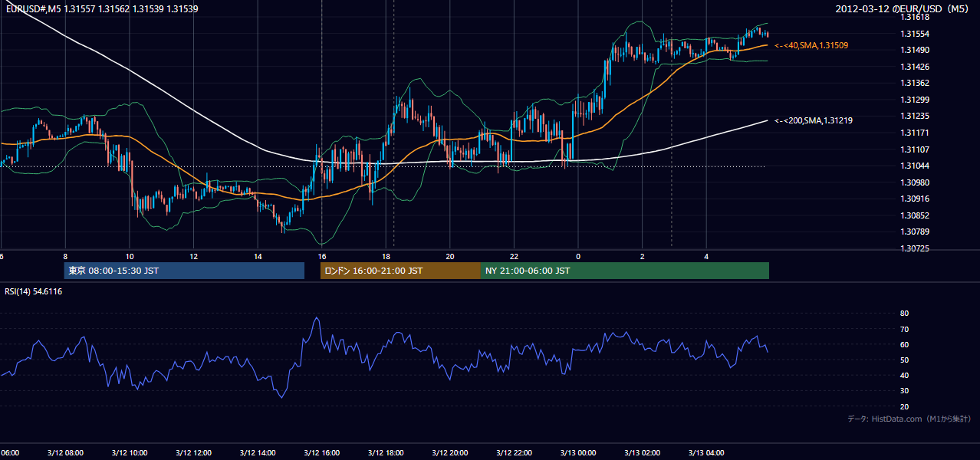Click price axis value 1.30852

(914, 215)
